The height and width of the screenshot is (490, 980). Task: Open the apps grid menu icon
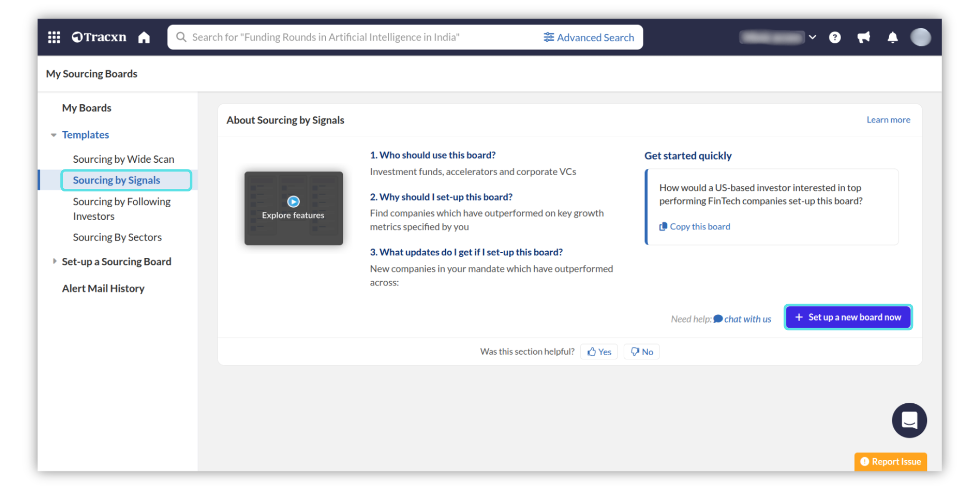(x=54, y=37)
